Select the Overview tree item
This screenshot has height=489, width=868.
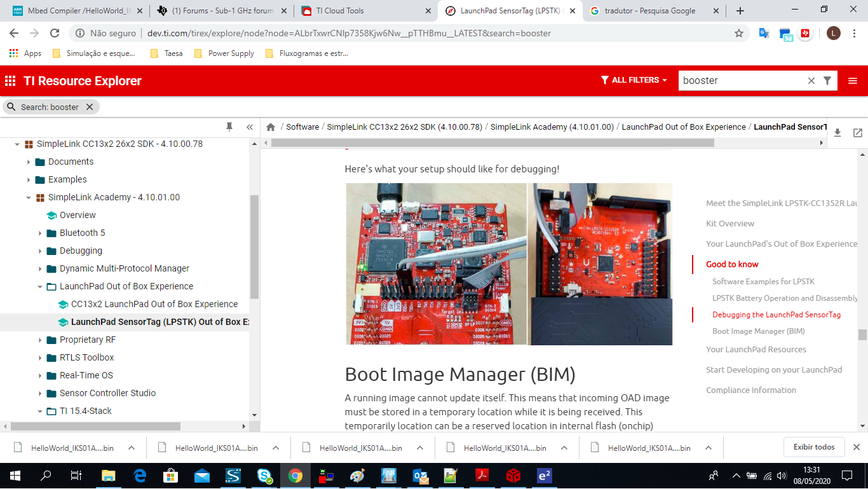click(x=78, y=215)
